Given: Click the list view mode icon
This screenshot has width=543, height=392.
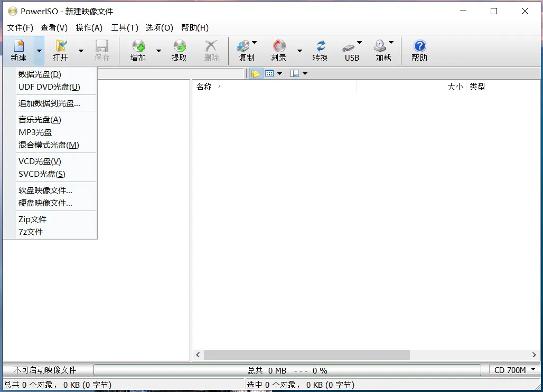Looking at the screenshot, I should [269, 73].
